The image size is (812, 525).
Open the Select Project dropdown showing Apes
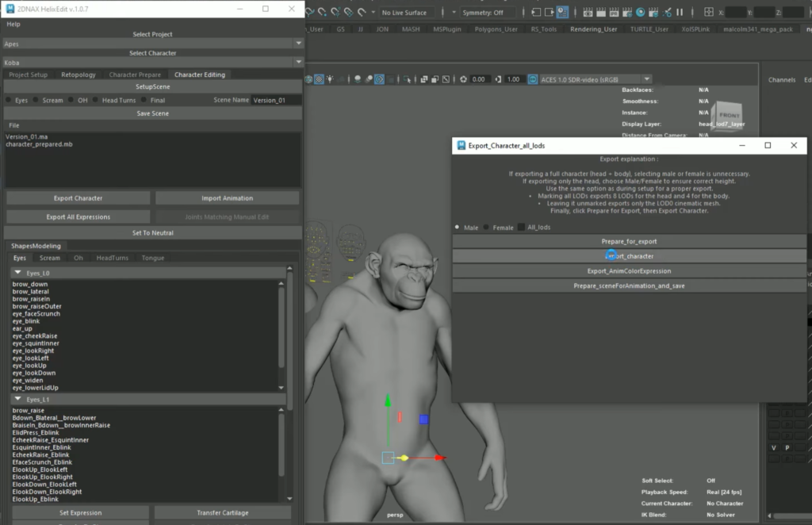pyautogui.click(x=152, y=44)
